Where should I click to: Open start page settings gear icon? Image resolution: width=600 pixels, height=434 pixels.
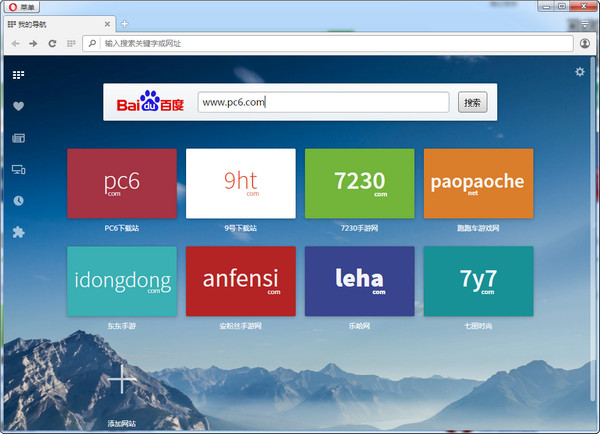[580, 72]
